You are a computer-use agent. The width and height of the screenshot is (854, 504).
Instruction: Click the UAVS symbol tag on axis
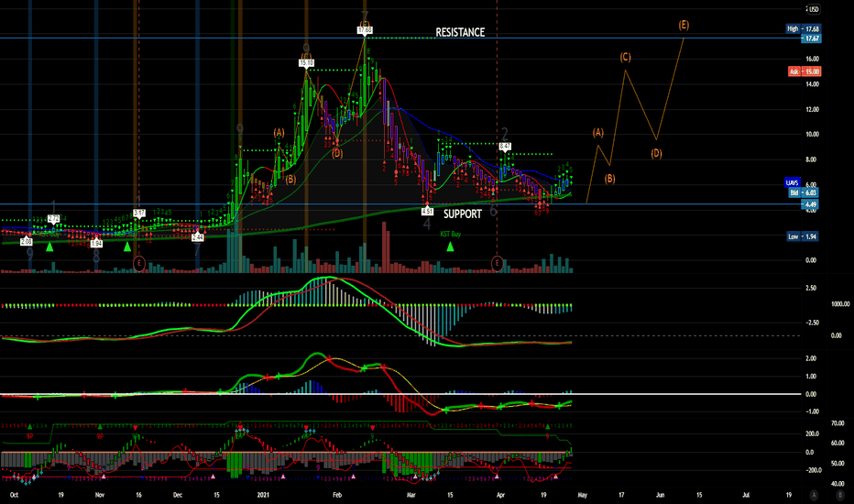pos(793,183)
